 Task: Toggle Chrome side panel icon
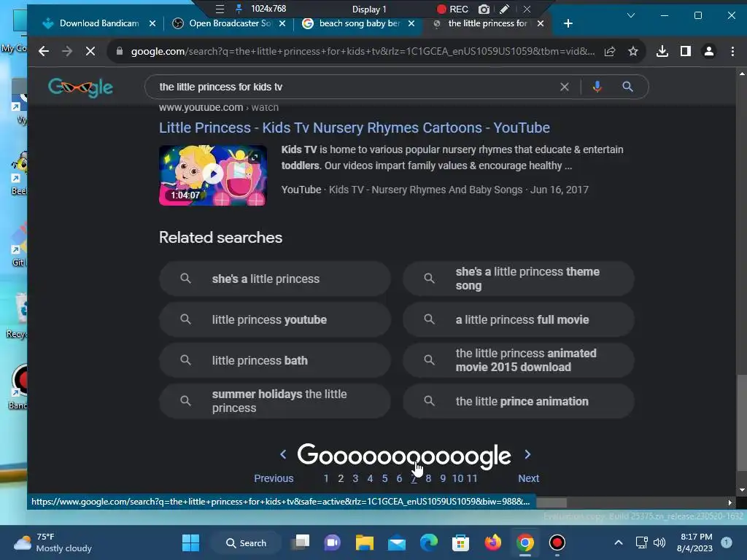pyautogui.click(x=686, y=51)
